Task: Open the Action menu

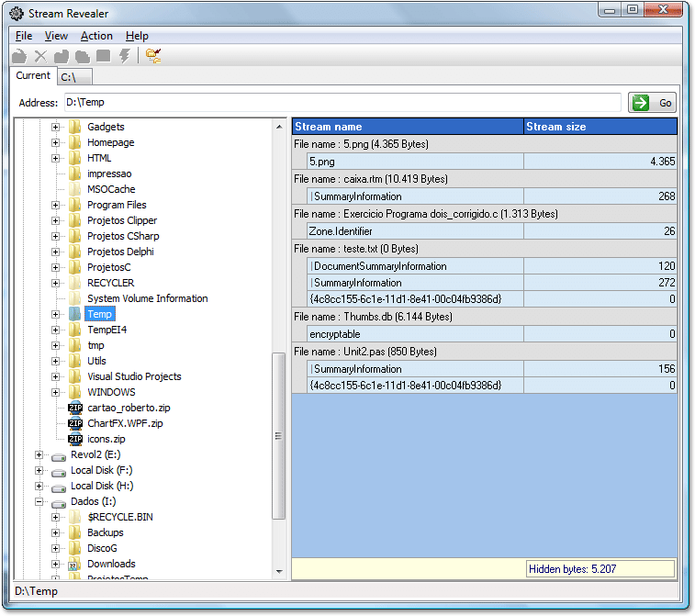Action: tap(96, 36)
